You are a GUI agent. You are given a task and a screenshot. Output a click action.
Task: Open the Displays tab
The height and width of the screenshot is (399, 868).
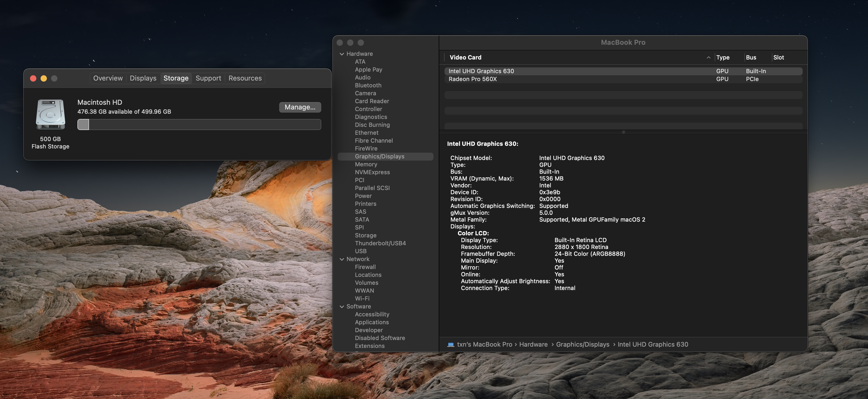click(x=143, y=78)
